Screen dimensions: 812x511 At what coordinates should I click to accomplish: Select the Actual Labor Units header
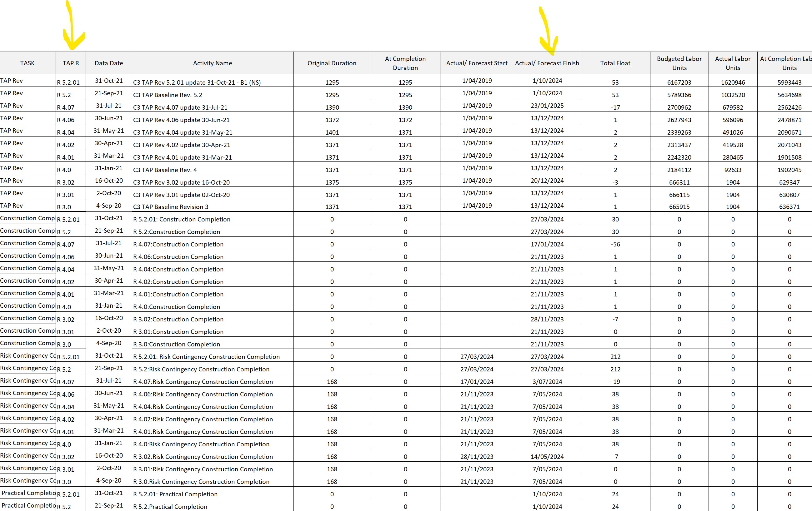pos(733,63)
